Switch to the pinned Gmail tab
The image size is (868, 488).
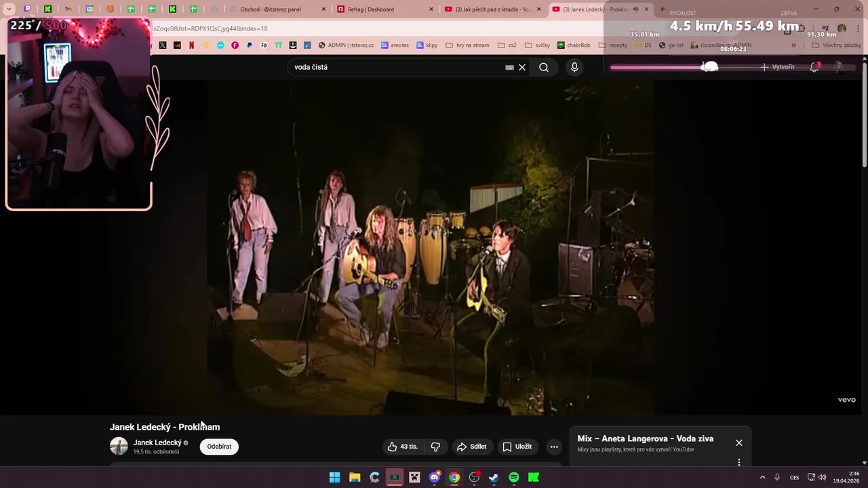point(68,9)
